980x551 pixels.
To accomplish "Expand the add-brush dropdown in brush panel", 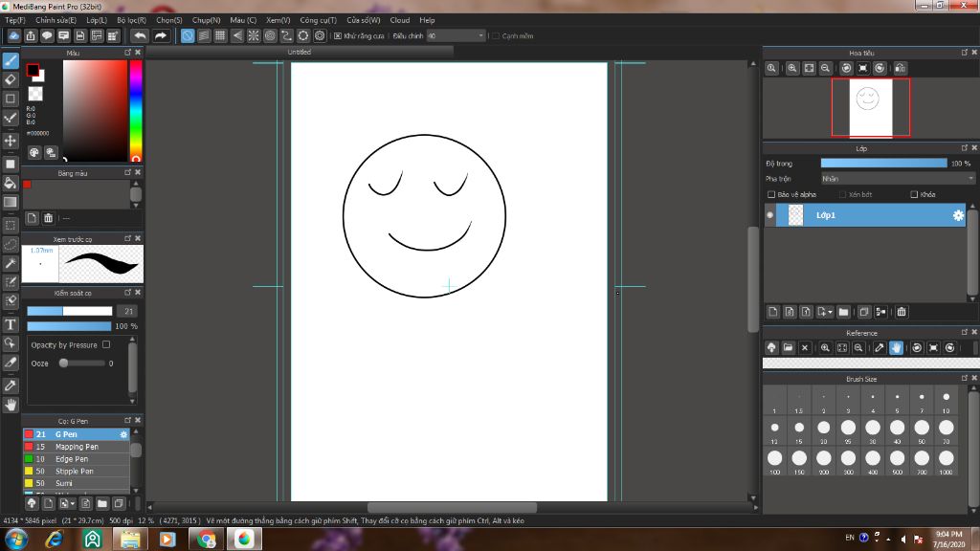I will point(73,503).
